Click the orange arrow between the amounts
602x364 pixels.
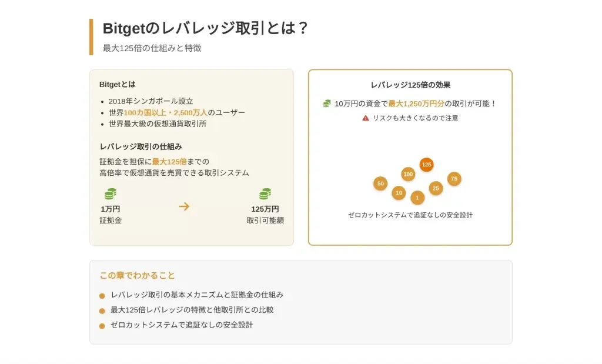(x=184, y=206)
